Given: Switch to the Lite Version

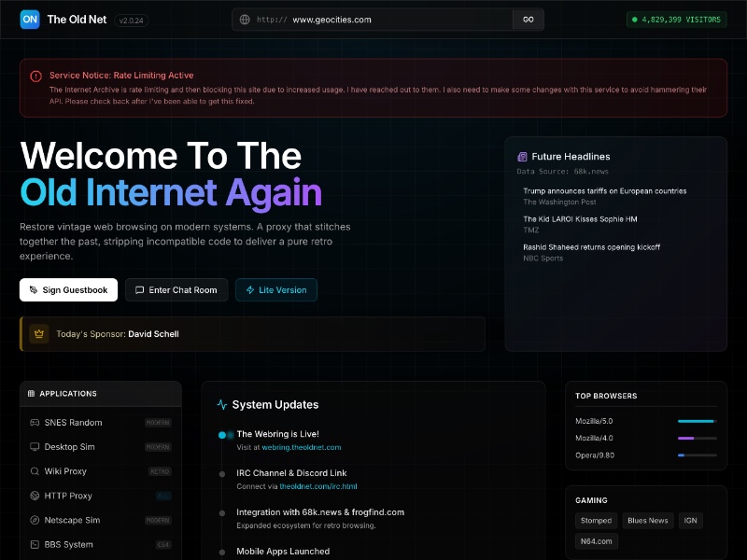Looking at the screenshot, I should pos(276,290).
